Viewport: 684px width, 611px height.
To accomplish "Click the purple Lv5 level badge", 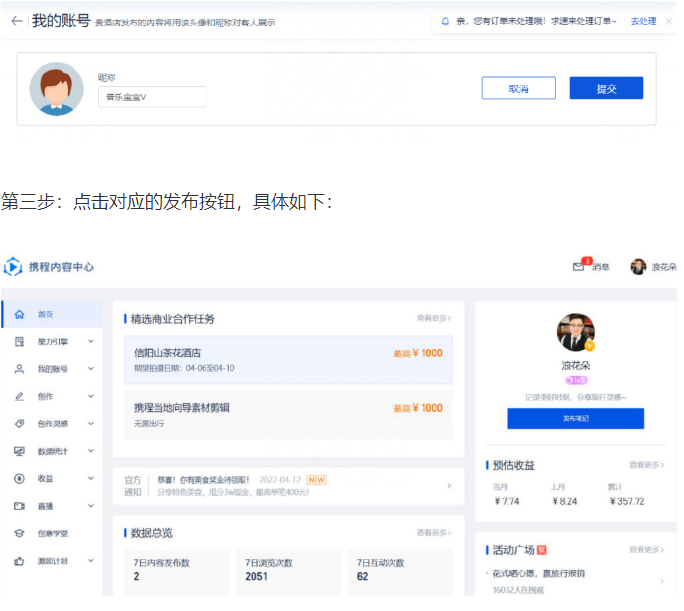I will point(576,380).
